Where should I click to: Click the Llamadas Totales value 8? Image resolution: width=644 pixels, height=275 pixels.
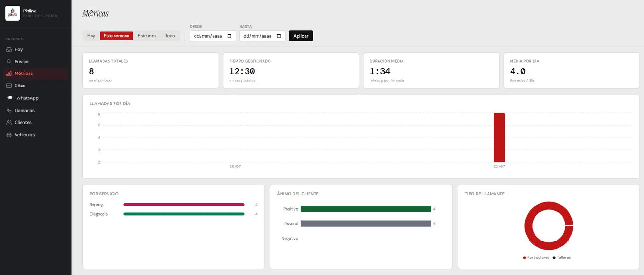click(92, 71)
